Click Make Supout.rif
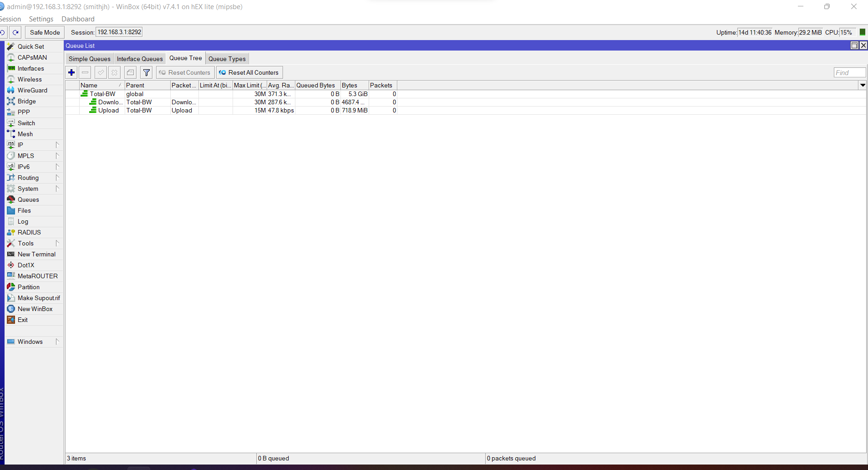 click(x=34, y=298)
